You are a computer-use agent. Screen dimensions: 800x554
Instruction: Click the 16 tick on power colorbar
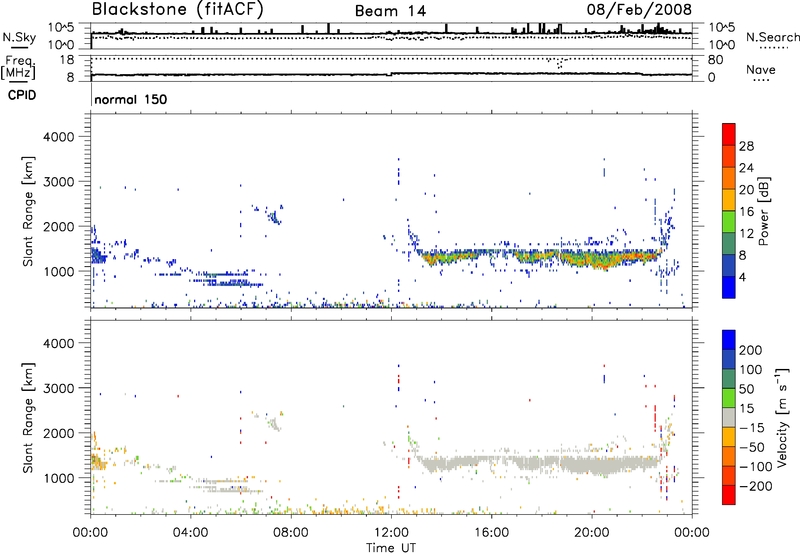click(746, 212)
